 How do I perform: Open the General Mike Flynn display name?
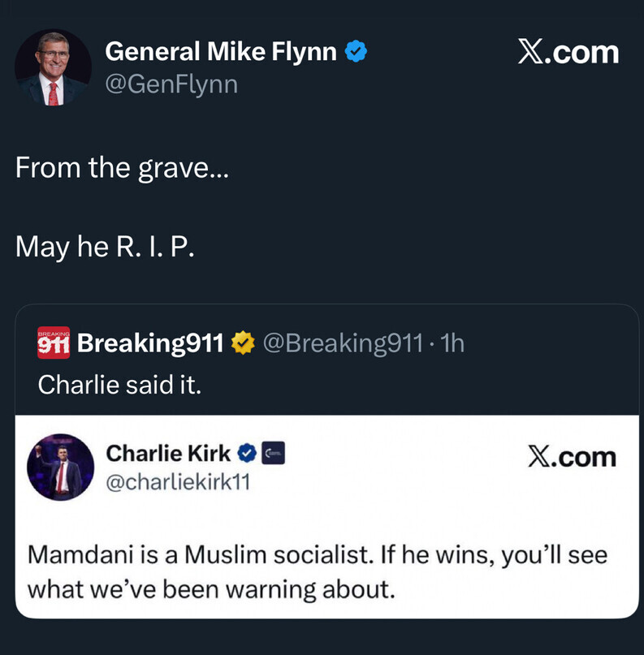220,52
